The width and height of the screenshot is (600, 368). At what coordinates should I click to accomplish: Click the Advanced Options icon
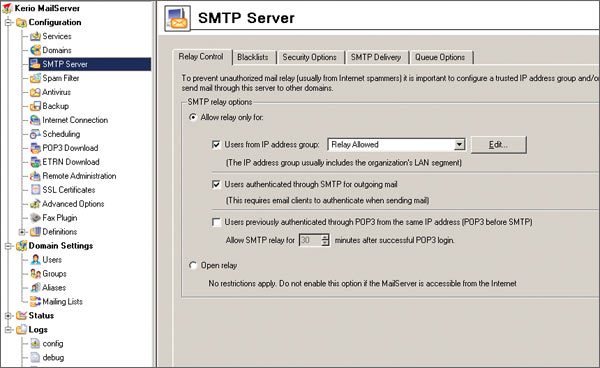coord(35,204)
